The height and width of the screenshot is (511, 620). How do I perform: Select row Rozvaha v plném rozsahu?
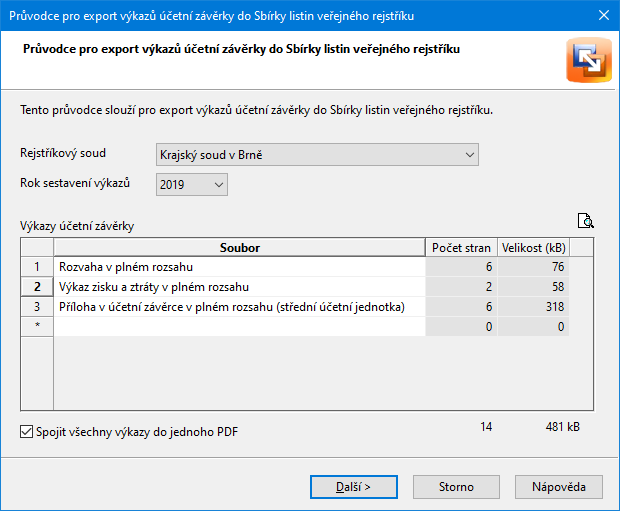point(240,267)
